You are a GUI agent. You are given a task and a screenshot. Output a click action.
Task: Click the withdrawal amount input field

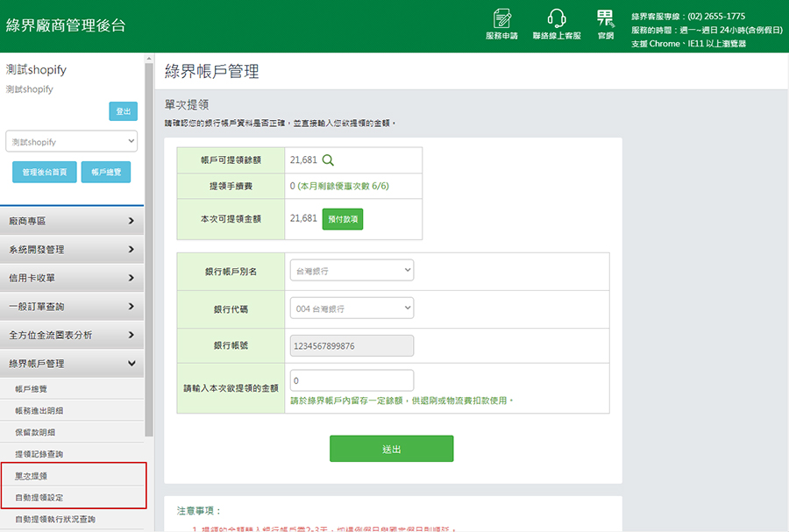point(352,381)
